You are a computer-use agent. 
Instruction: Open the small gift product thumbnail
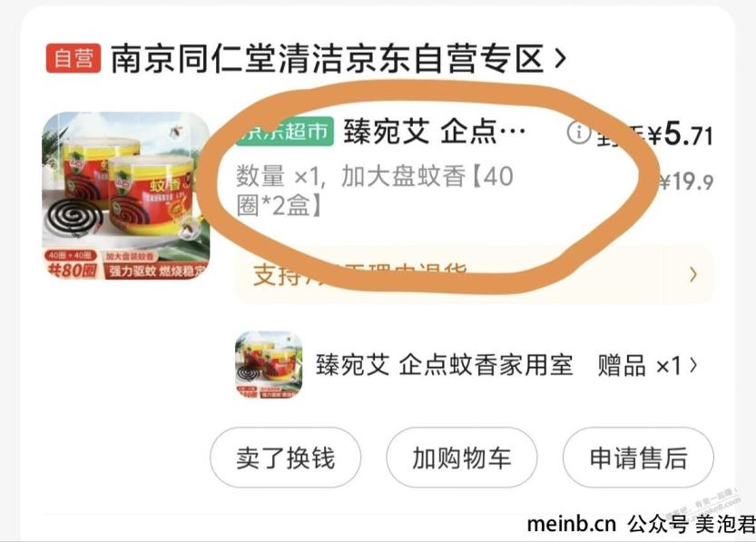269,365
